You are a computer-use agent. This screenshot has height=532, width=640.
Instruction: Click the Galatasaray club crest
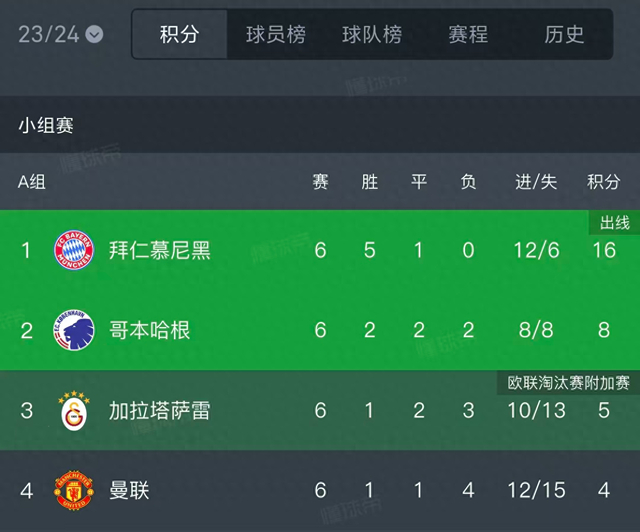tap(74, 411)
